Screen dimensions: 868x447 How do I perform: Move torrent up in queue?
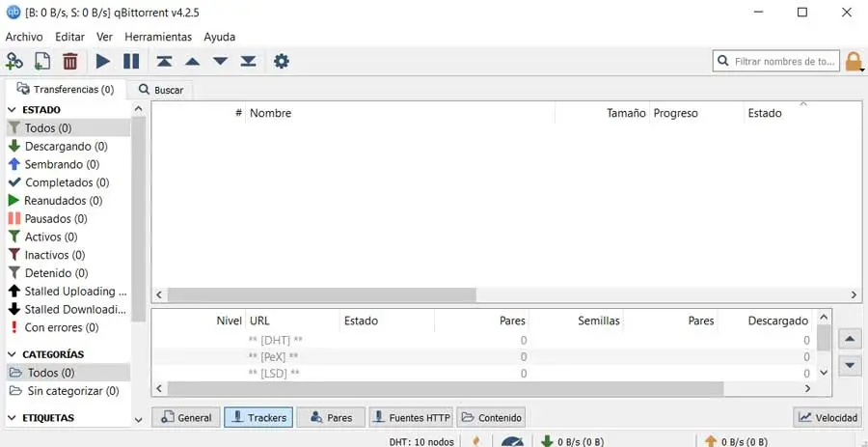192,62
